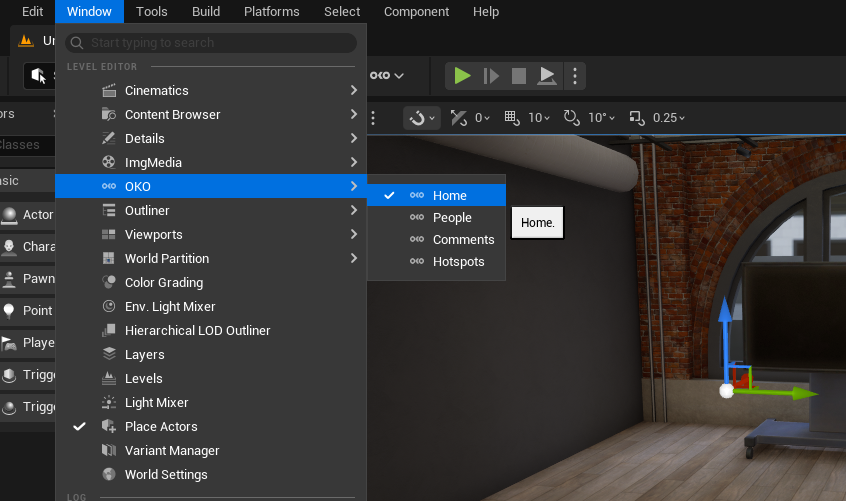
Task: Open the selection mode toolbar button
Action: [39, 76]
